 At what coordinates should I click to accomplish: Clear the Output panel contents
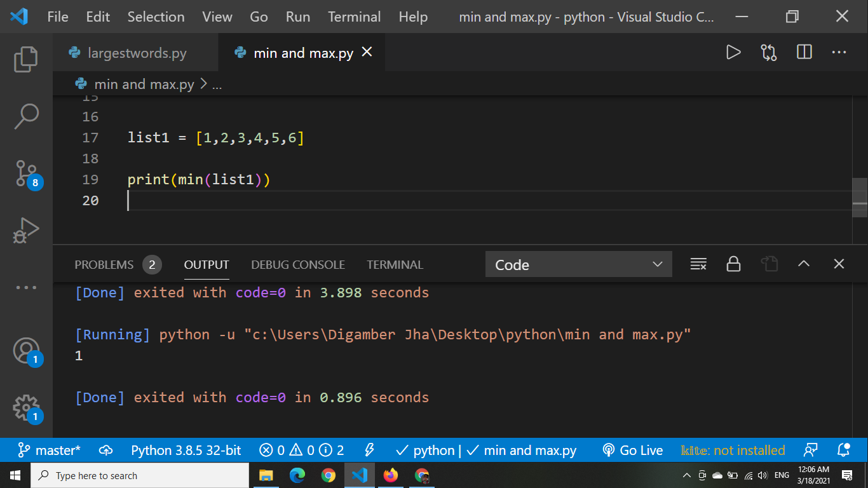click(698, 264)
